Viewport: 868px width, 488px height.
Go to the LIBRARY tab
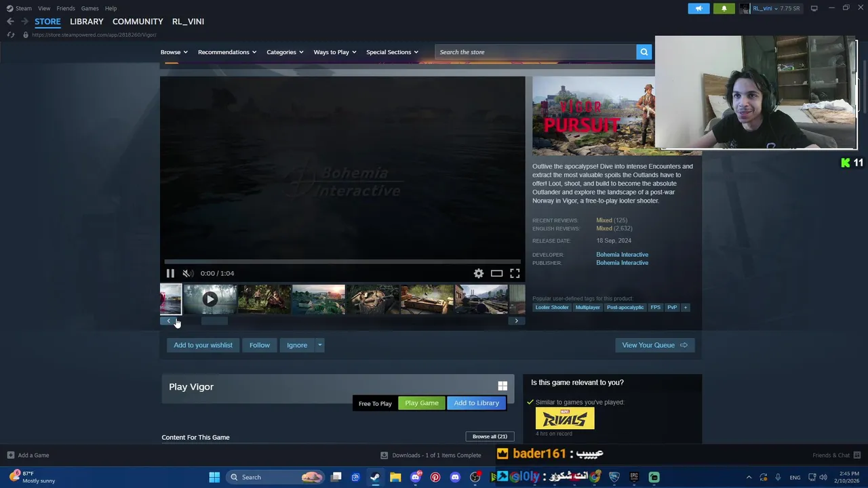click(x=87, y=22)
